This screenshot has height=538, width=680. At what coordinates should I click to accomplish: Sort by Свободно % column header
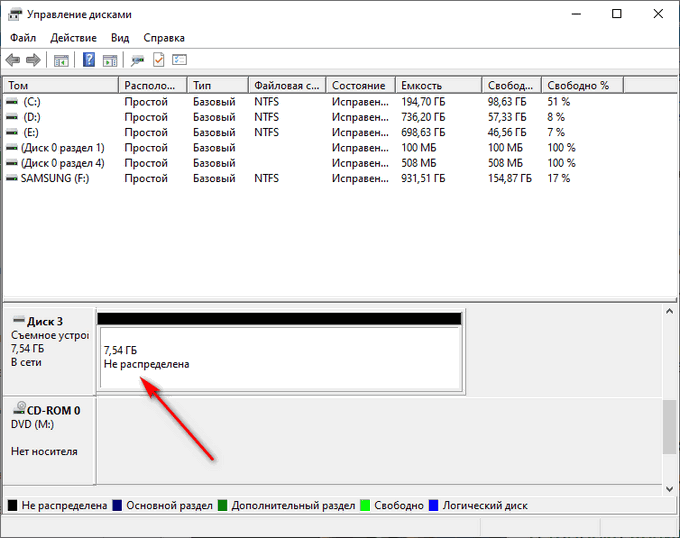point(582,85)
